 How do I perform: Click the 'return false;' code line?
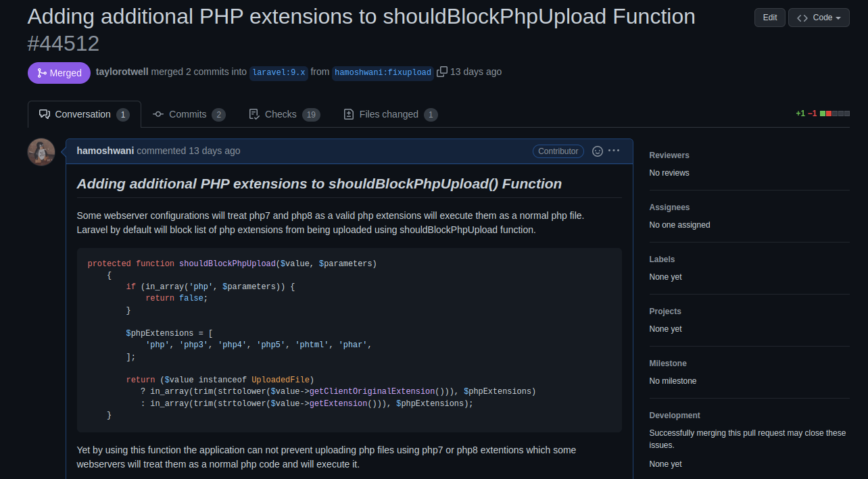(176, 298)
